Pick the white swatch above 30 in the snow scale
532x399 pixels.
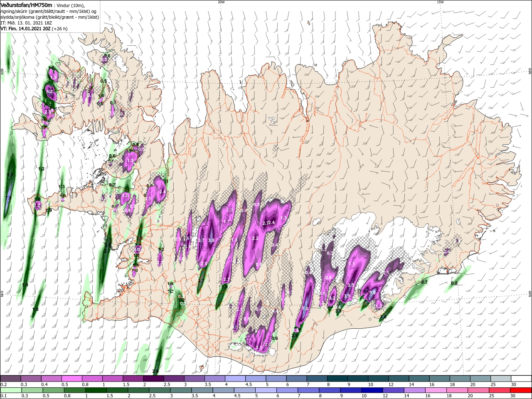[522, 379]
